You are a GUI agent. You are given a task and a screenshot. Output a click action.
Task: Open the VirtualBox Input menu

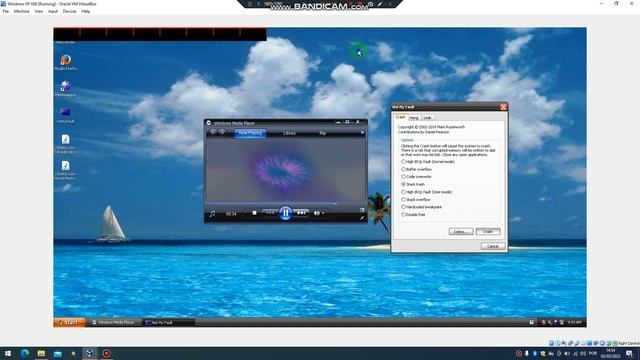53,11
